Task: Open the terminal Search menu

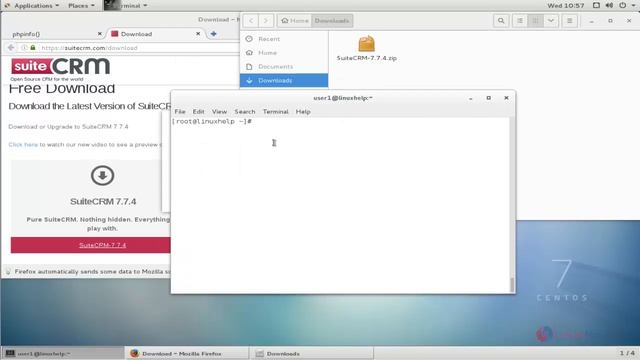Action: [x=244, y=111]
